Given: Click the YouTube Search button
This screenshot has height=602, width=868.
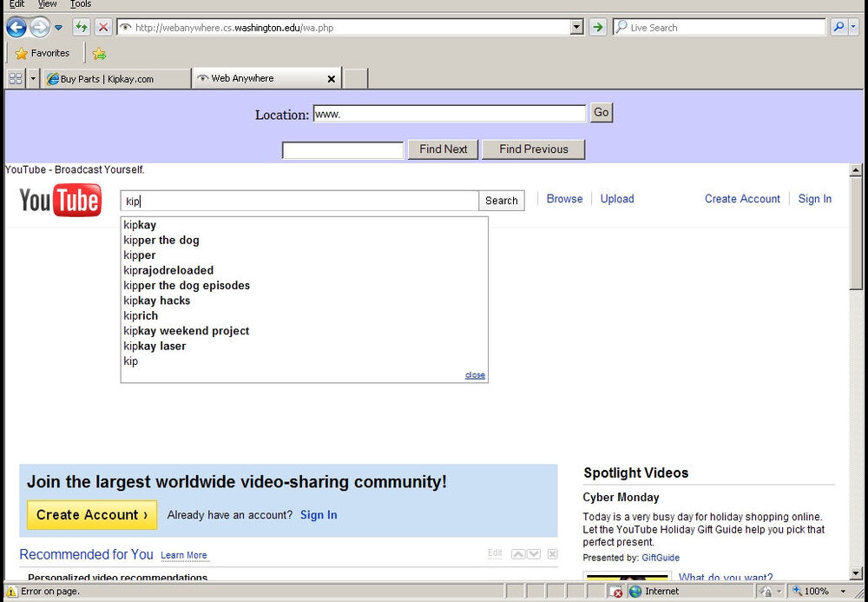Looking at the screenshot, I should click(x=502, y=201).
